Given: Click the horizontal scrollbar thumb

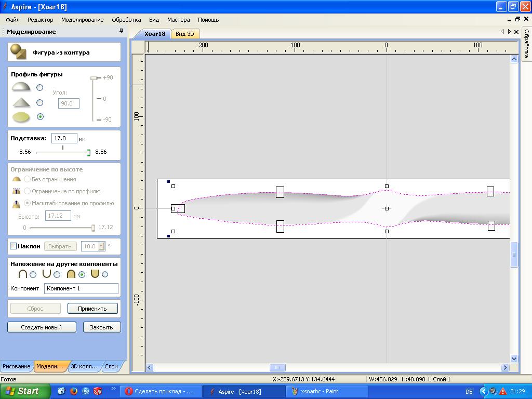Looking at the screenshot, I should (x=277, y=367).
